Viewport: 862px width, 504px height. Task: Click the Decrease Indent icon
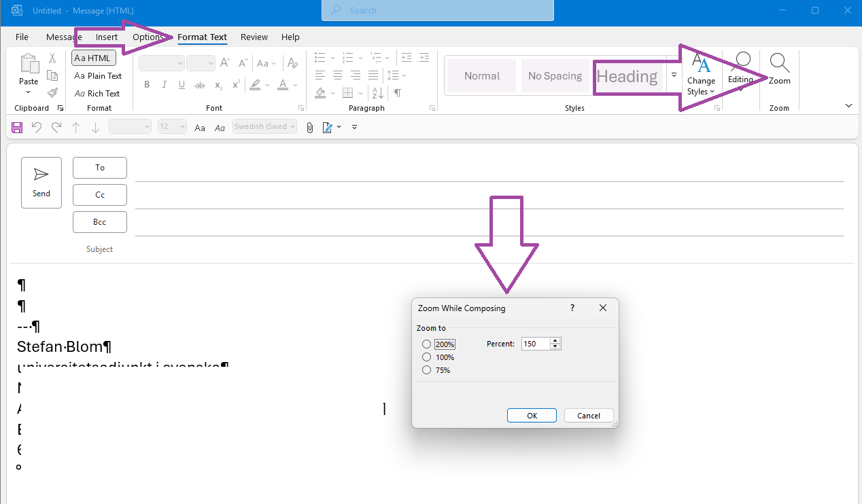pos(407,58)
